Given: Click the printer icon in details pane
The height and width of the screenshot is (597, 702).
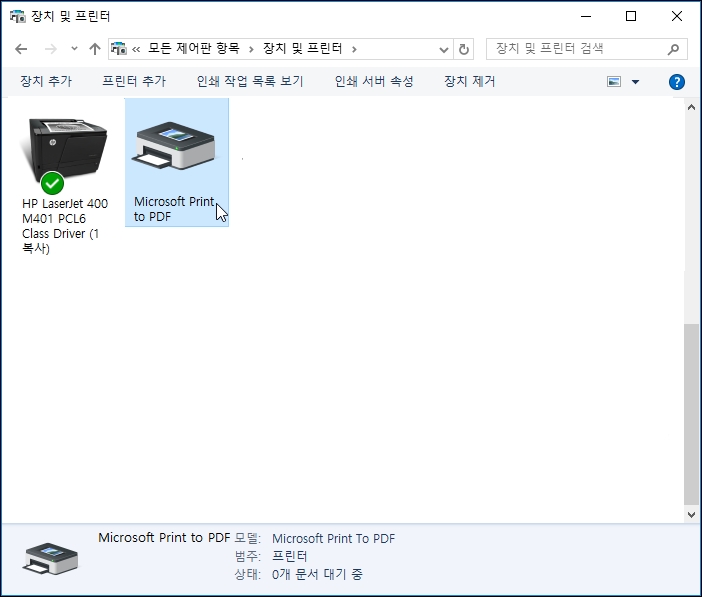Looking at the screenshot, I should coord(50,558).
